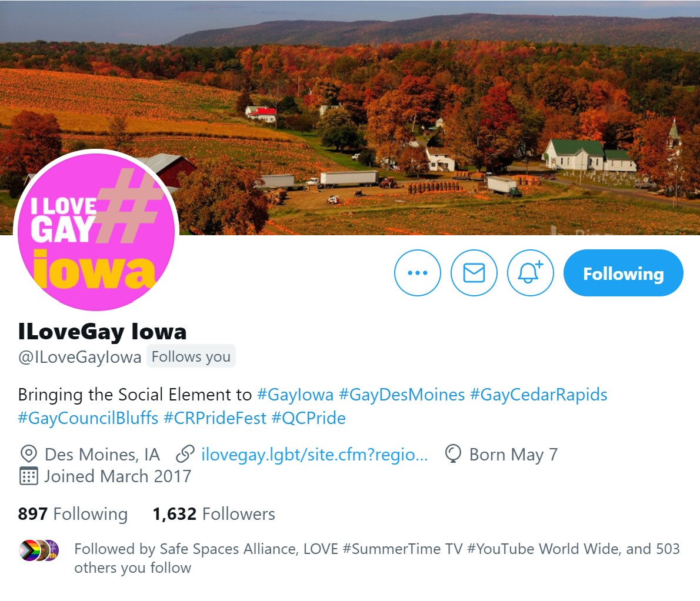Screen dimensions: 700x601
Task: Open the ILoveGay Iowa profile picture
Action: click(x=96, y=231)
